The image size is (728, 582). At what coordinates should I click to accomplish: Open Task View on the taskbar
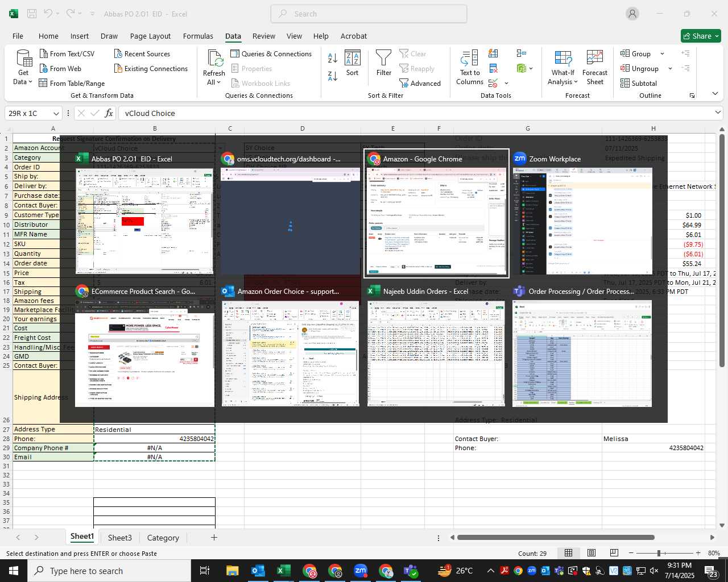click(205, 571)
